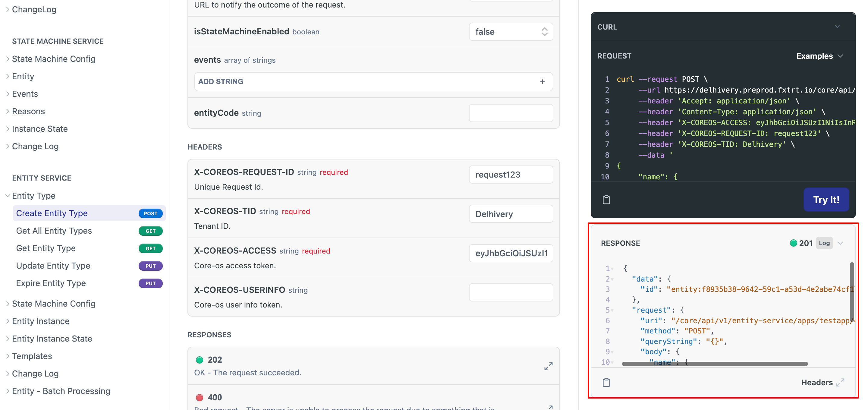Click the GET icon next to Get All Entity Types
The height and width of the screenshot is (410, 868).
click(150, 231)
